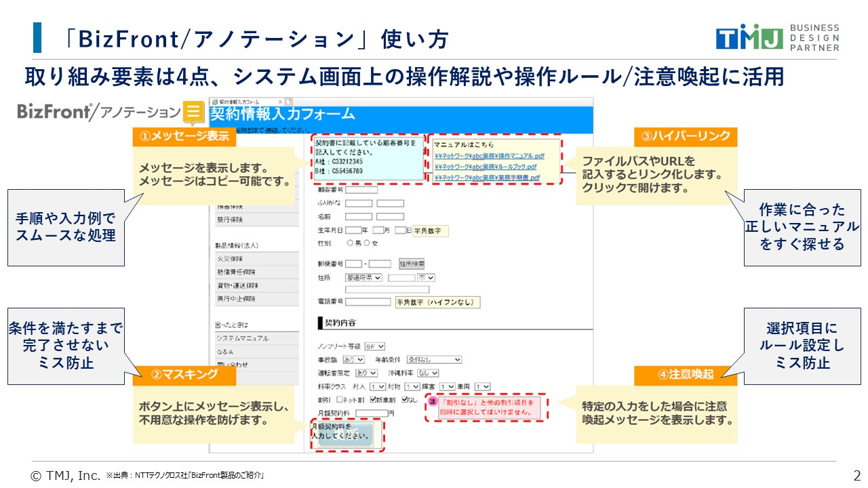Open a new browser tab
This screenshot has height=488, width=868.
pyautogui.click(x=288, y=101)
